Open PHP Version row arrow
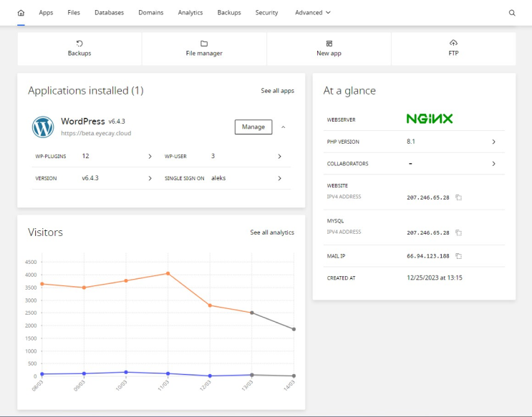Image resolution: width=532 pixels, height=417 pixels. [x=493, y=142]
